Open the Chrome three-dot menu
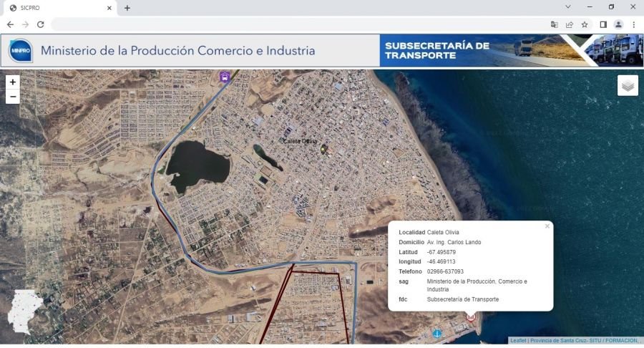 pos(634,24)
